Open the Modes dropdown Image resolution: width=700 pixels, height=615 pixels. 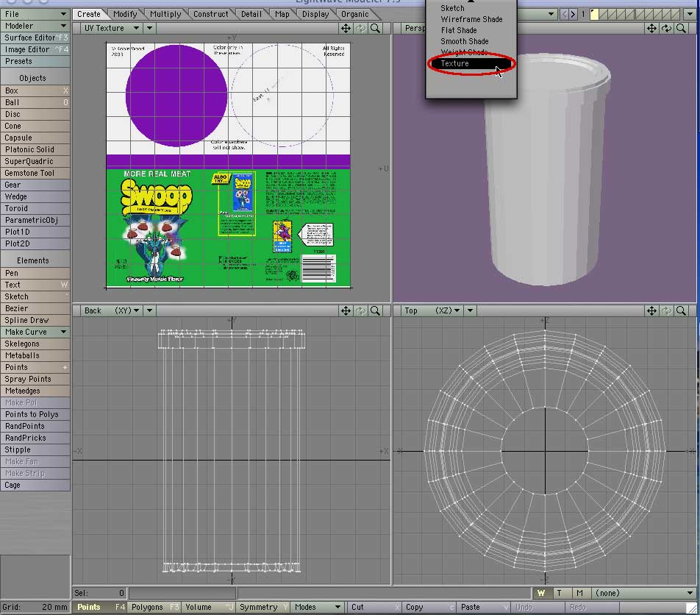point(318,608)
